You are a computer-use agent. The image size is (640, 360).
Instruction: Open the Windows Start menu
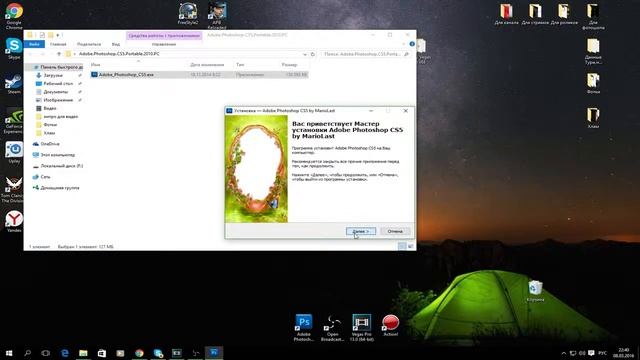(x=9, y=353)
